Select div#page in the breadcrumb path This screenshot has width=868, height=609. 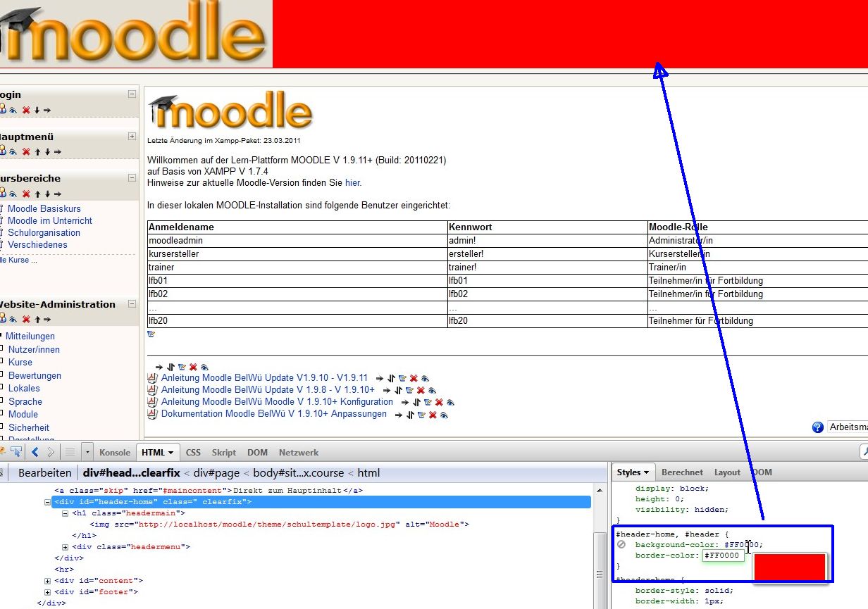pyautogui.click(x=215, y=473)
